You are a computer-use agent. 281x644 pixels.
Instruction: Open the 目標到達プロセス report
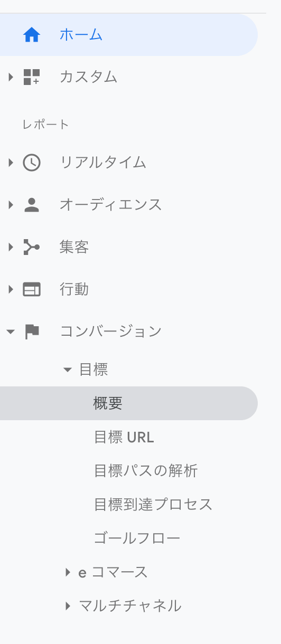pos(153,505)
